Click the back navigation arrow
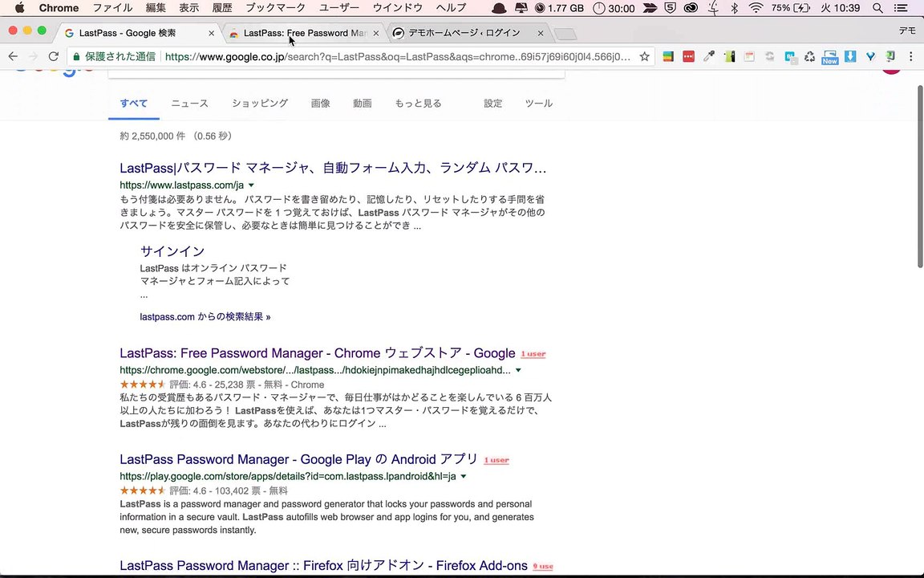 tap(13, 57)
